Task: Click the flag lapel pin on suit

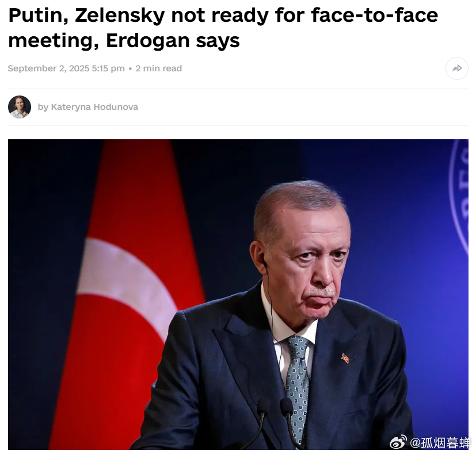Action: click(x=345, y=358)
